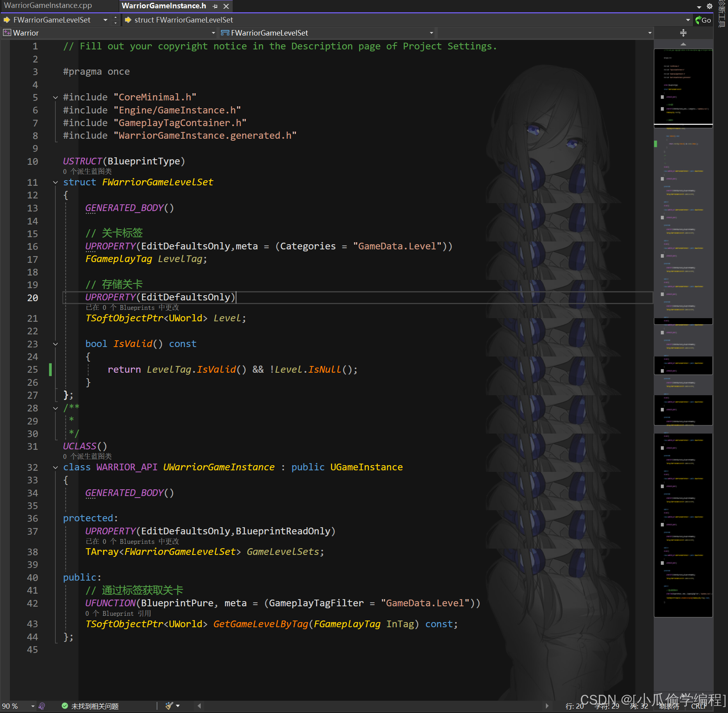Click the Blueprints changes CodeLens under line 20
This screenshot has height=713, width=728.
132,307
